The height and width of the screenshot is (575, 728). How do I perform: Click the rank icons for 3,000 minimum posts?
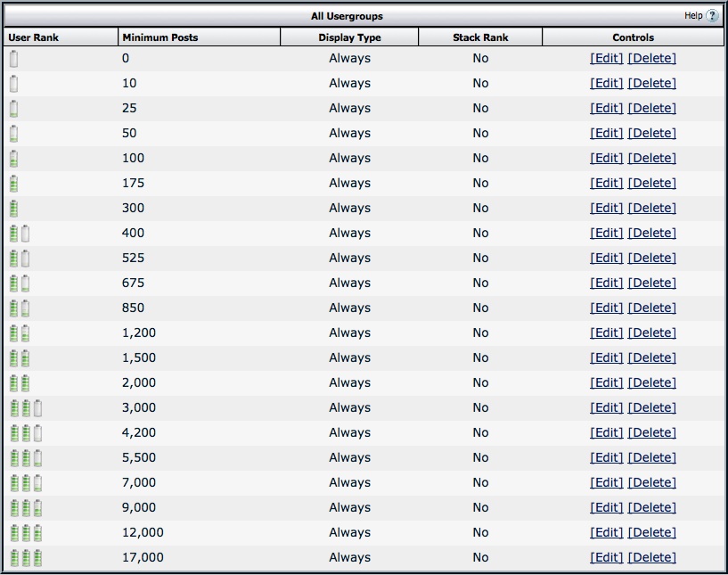(x=26, y=408)
